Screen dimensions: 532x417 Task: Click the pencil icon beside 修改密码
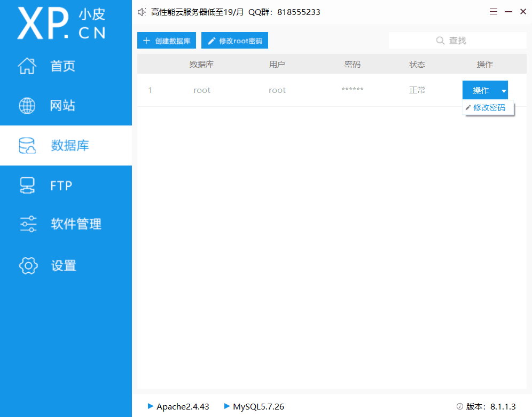[x=468, y=107]
